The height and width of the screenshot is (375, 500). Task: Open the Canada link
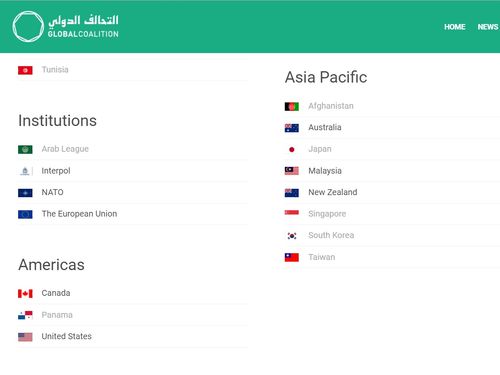[x=56, y=293]
